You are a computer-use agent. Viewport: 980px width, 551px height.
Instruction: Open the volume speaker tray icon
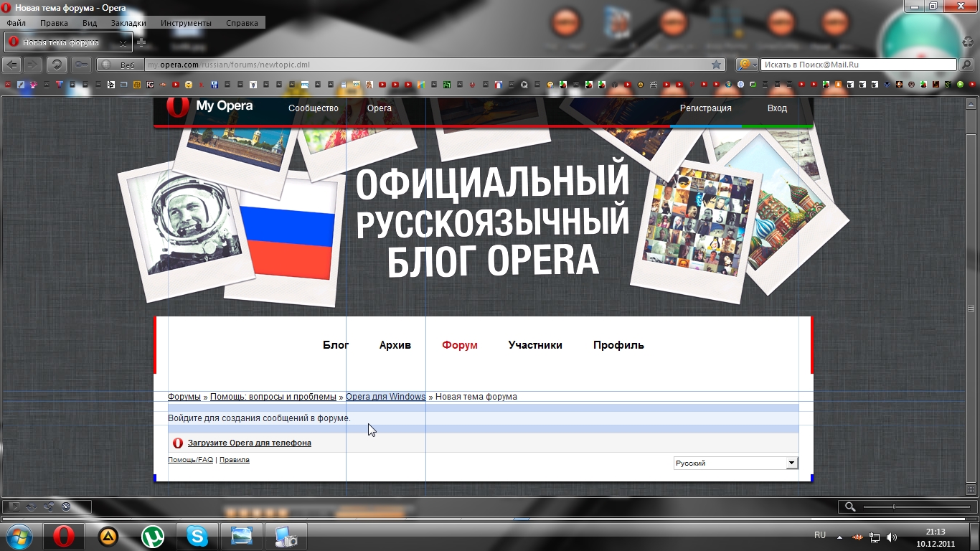[x=892, y=537]
